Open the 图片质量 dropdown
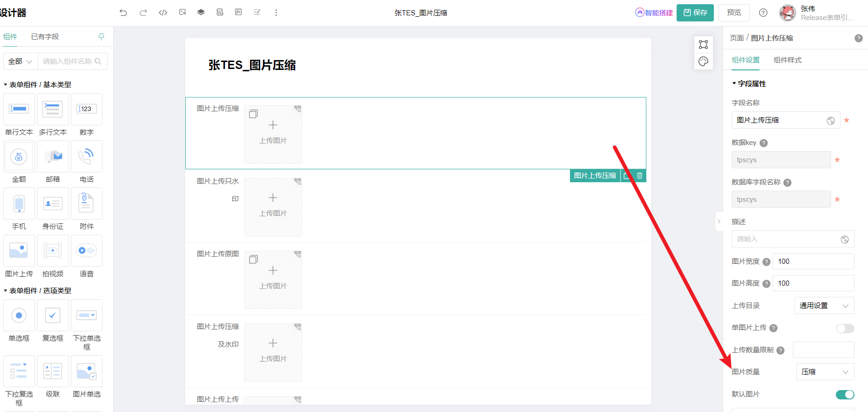The height and width of the screenshot is (412, 868). (825, 372)
